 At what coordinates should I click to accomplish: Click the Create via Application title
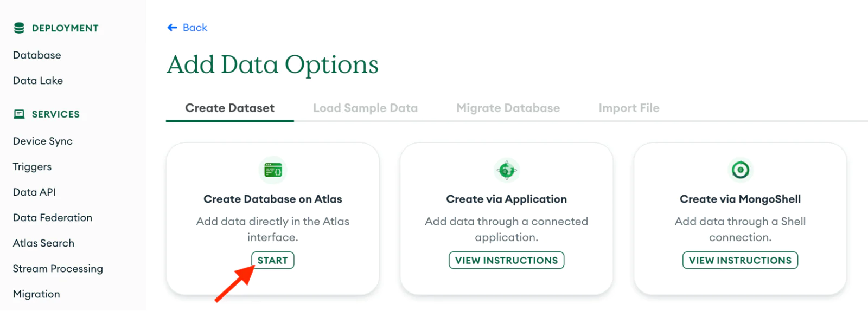pos(507,199)
